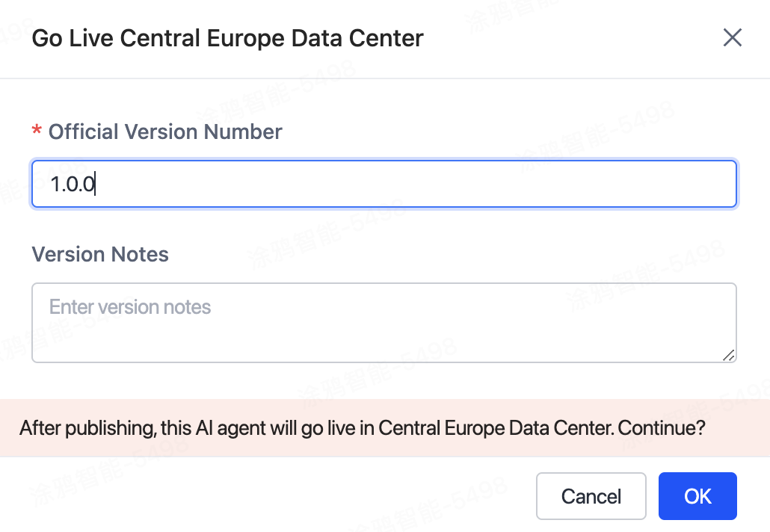Grab the Version Notes resize handle
770x532 pixels.
[x=729, y=356]
